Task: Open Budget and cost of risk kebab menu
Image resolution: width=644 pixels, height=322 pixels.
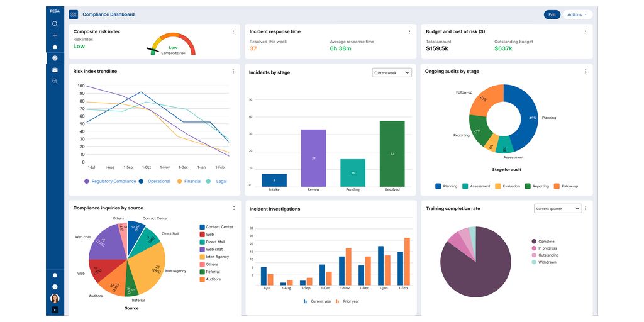Action: (586, 31)
